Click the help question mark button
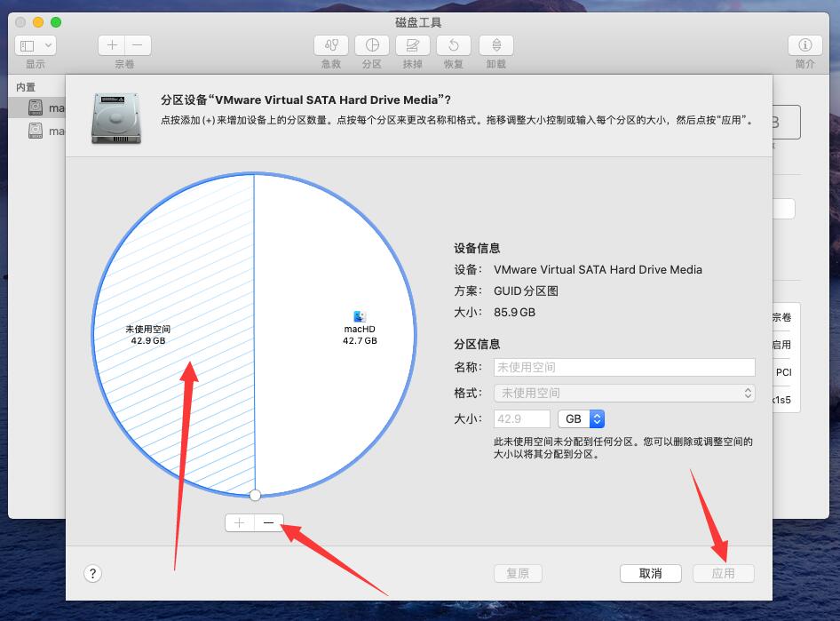Image resolution: width=840 pixels, height=621 pixels. coord(93,574)
